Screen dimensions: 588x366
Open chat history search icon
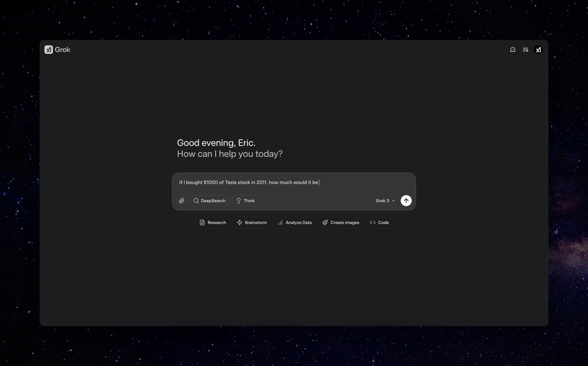point(525,50)
